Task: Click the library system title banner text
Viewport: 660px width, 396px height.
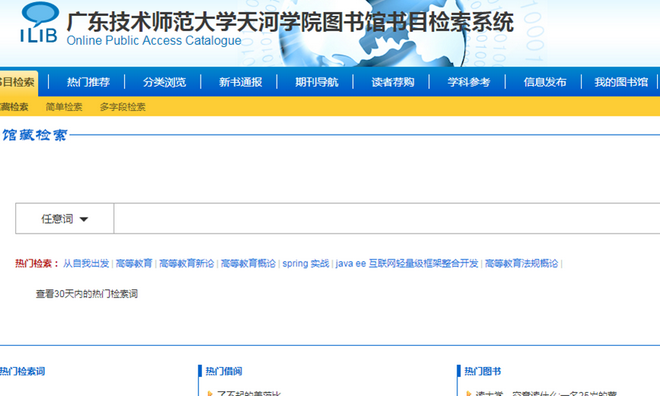Action: (x=290, y=22)
